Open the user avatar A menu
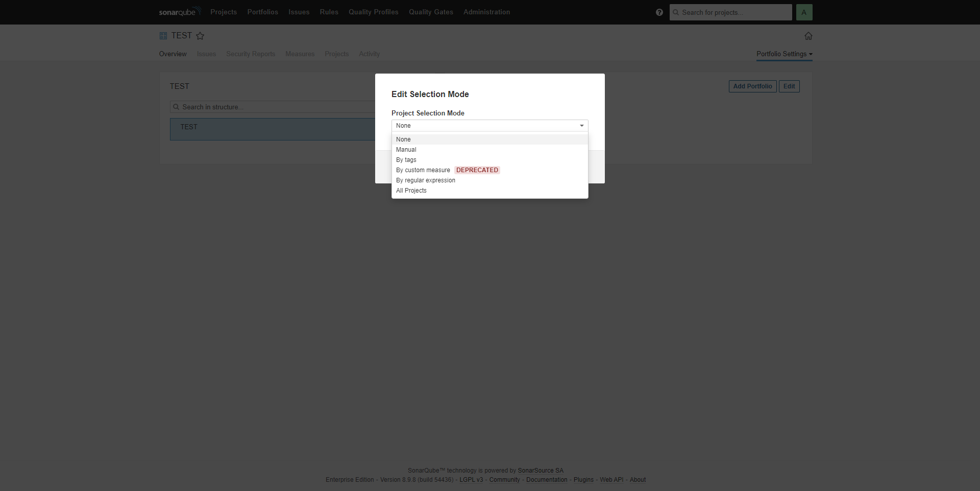The height and width of the screenshot is (491, 980). click(804, 12)
